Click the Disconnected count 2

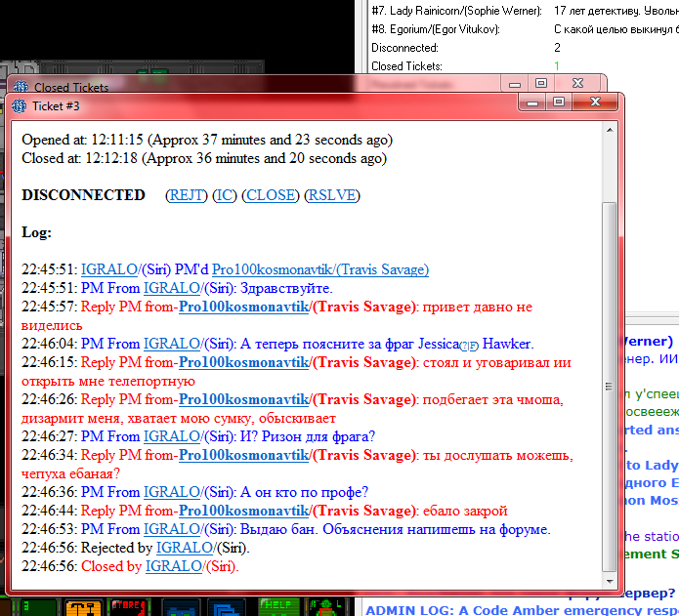(557, 48)
